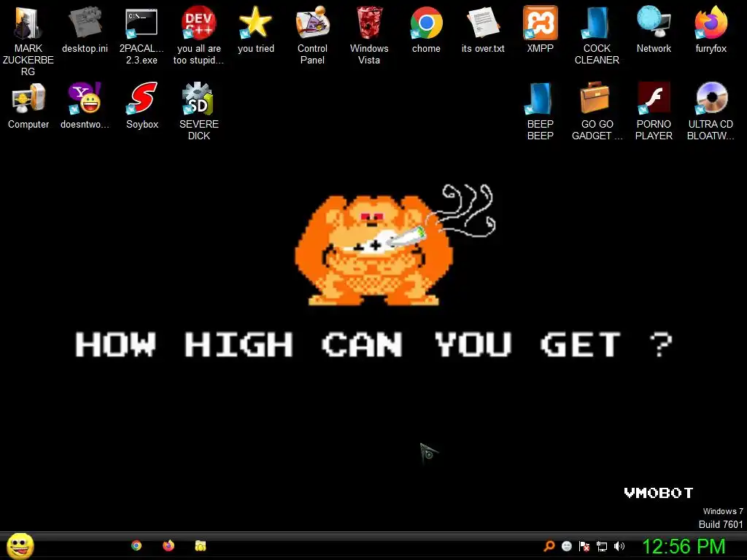Open the "doesntwo..." Yahoo Messenger icon
Image resolution: width=747 pixels, height=560 pixels.
pyautogui.click(x=85, y=98)
